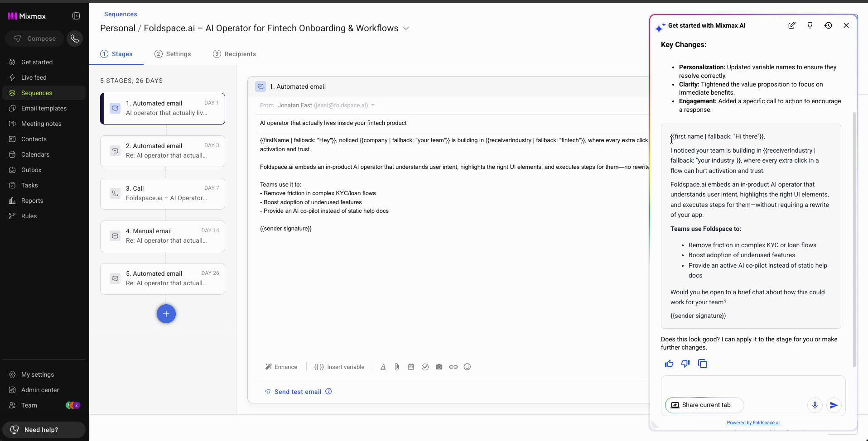Insert image camera icon
The width and height of the screenshot is (868, 441).
click(439, 367)
